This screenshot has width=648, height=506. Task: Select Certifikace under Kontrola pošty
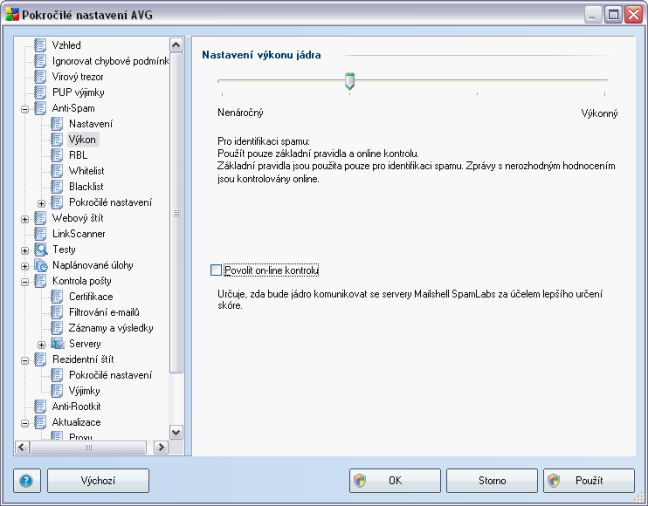(91, 296)
